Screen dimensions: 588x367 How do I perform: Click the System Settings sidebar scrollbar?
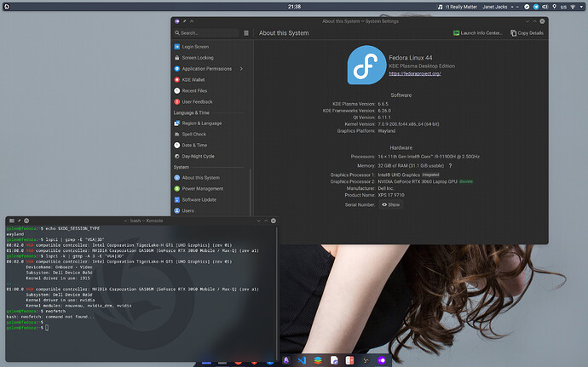[x=251, y=192]
